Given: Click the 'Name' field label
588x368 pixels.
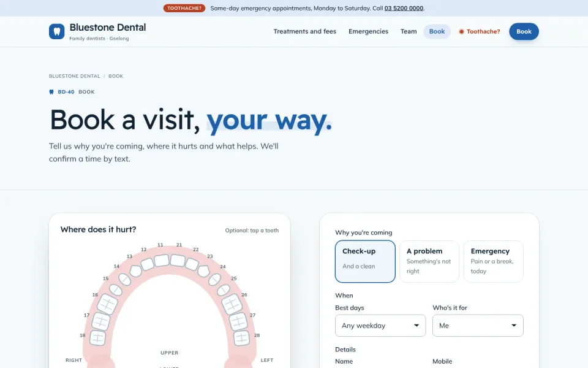Looking at the screenshot, I should 344,361.
